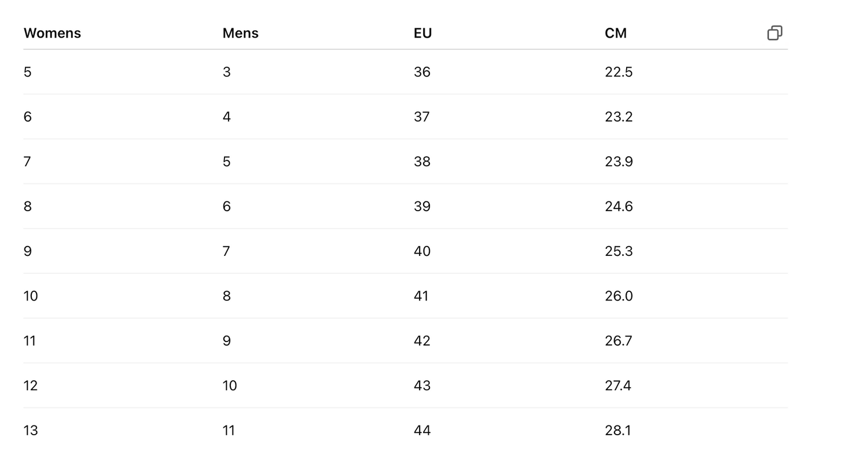Click the 27.4 CM cell

[617, 385]
